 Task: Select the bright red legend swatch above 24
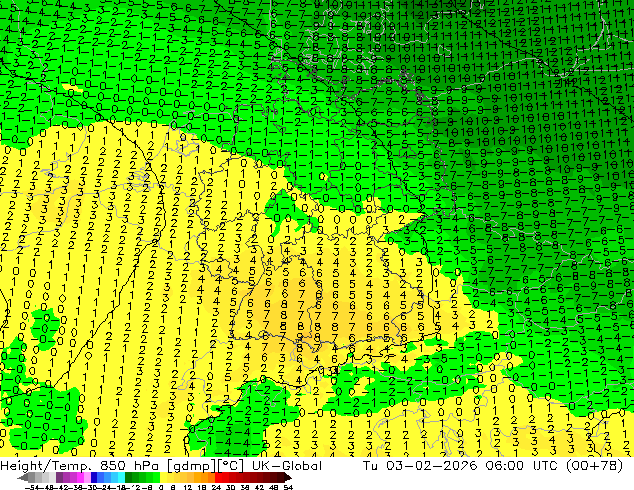[218, 478]
